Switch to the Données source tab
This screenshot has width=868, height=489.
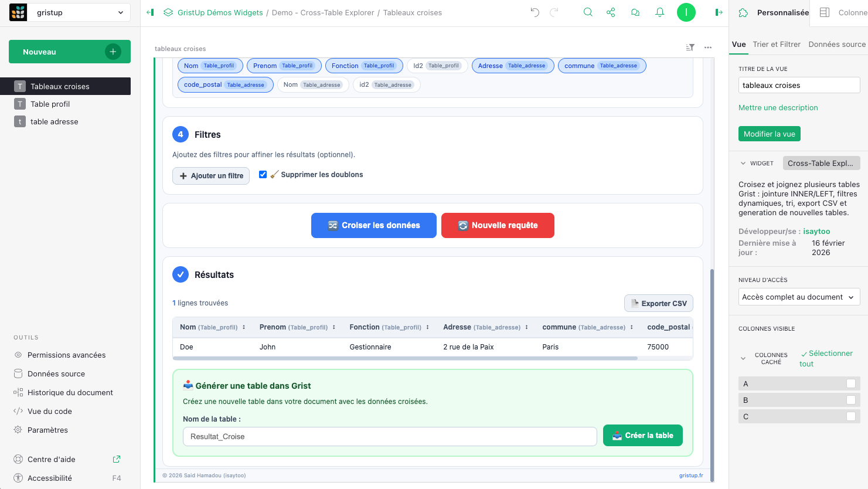(x=836, y=44)
